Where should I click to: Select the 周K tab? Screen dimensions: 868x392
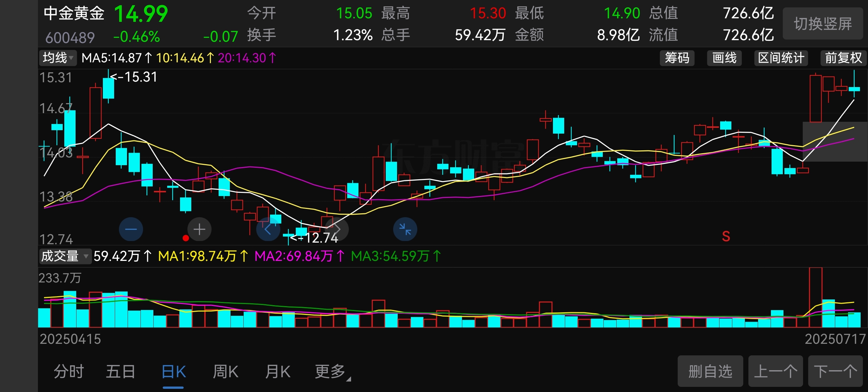(225, 371)
